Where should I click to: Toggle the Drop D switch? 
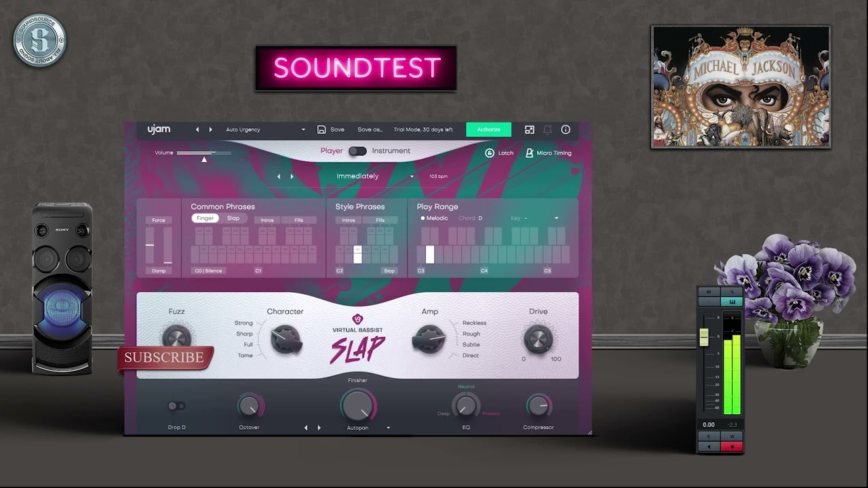[x=176, y=406]
